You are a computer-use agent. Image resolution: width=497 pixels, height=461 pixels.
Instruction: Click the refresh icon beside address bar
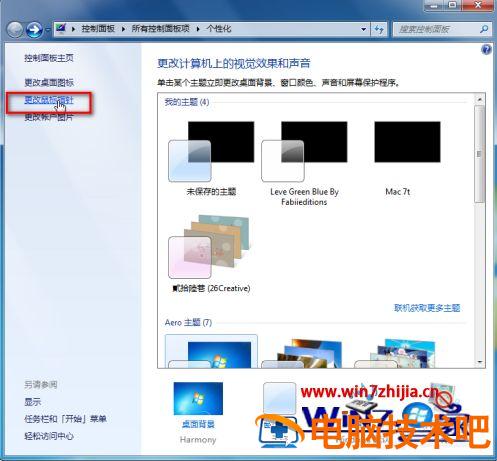click(x=379, y=29)
